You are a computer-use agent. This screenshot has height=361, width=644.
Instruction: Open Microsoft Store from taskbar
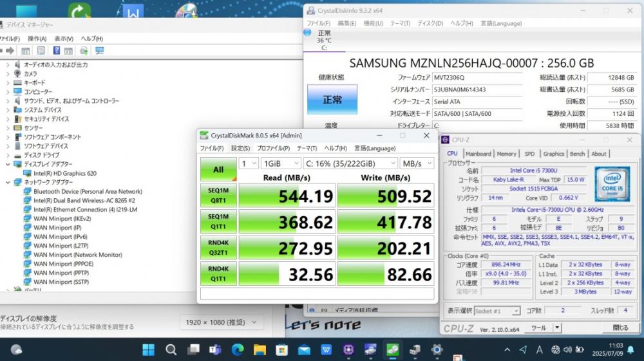[282, 349]
